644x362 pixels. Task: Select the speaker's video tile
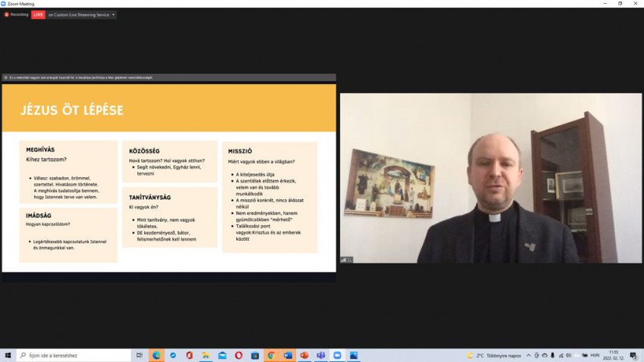[490, 178]
